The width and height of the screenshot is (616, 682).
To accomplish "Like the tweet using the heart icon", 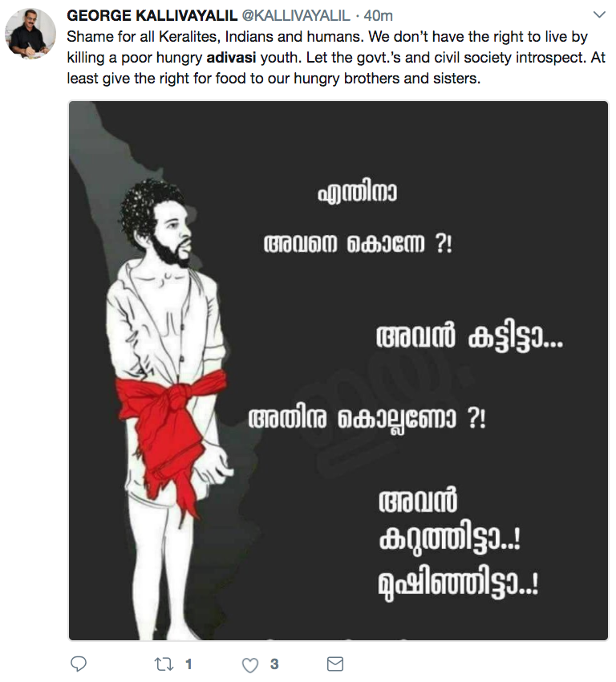I will (250, 664).
